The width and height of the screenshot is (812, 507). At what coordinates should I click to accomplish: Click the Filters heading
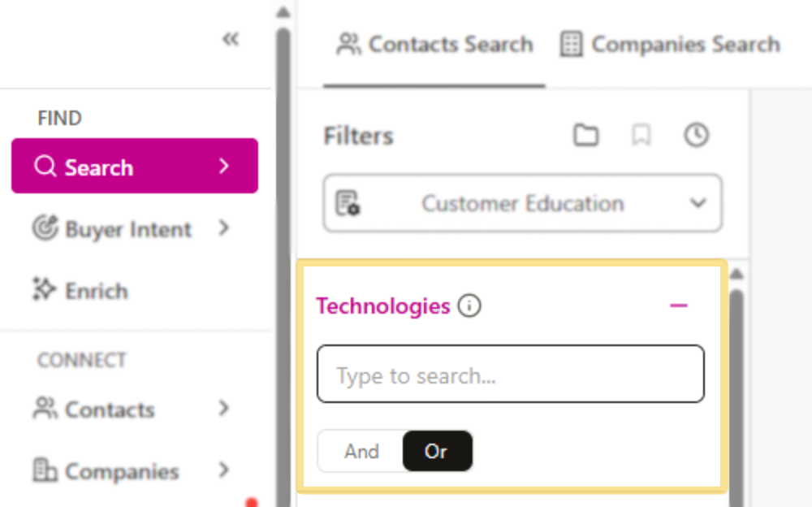(358, 136)
